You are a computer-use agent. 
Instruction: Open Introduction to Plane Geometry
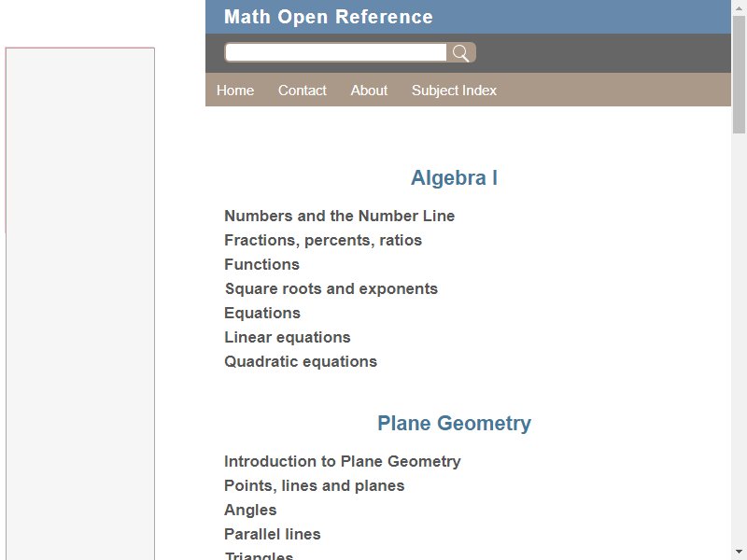343,461
